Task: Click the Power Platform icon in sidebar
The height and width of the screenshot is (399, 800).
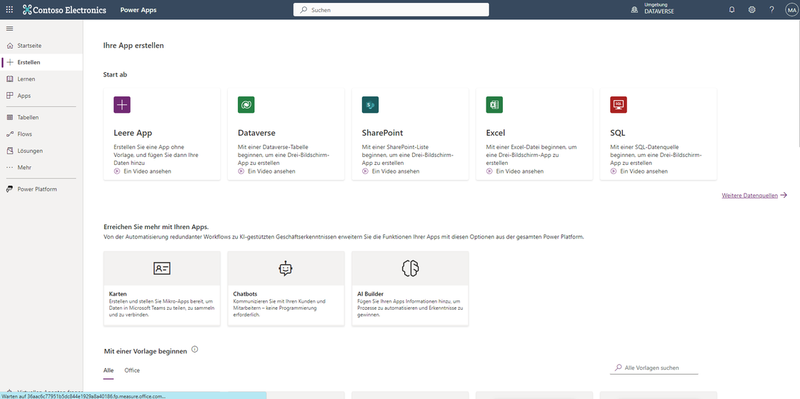Action: (x=10, y=189)
